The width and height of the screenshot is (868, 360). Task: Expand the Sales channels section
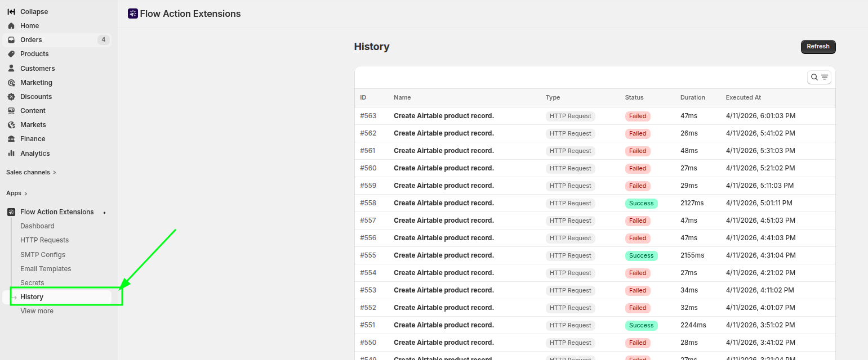coord(31,172)
